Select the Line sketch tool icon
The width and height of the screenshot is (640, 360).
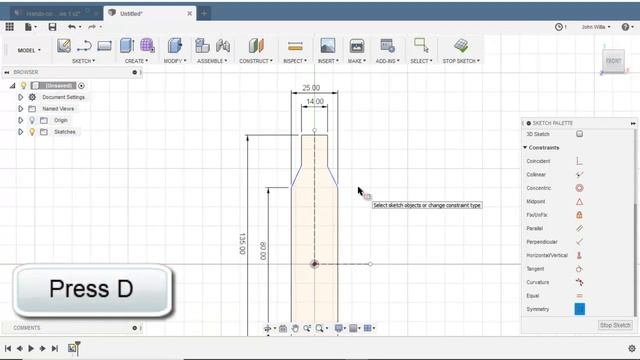[x=84, y=46]
